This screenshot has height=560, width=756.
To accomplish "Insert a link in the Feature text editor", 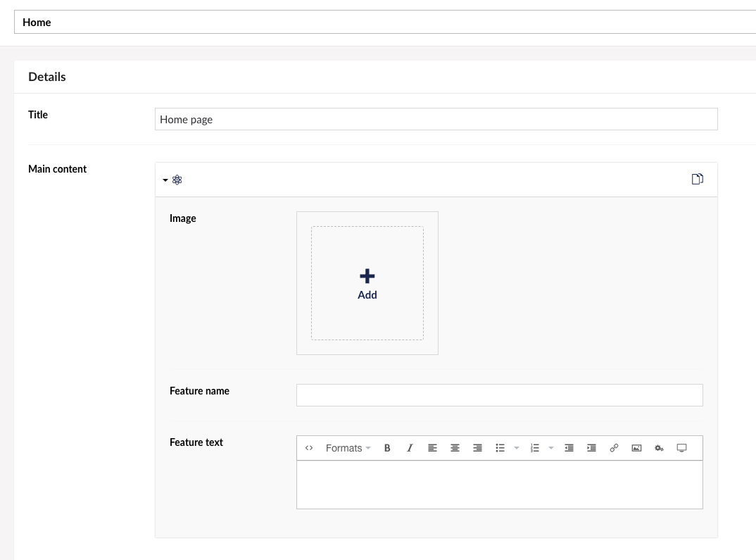I will tap(614, 448).
